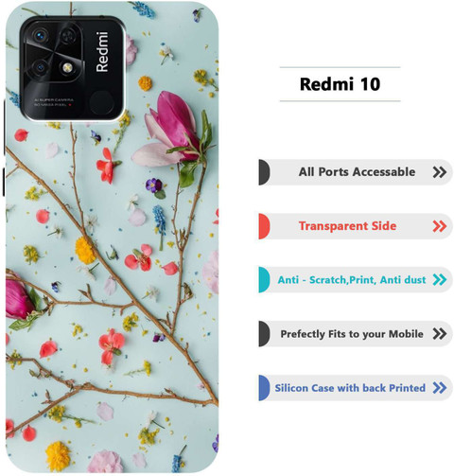
Task: Click the red semicircle tab beside Transparent Side
Action: (264, 226)
